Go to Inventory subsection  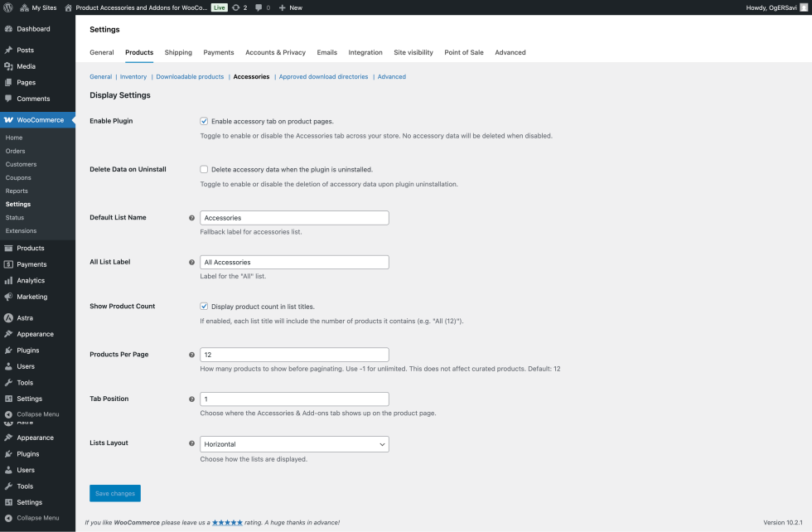coord(133,77)
